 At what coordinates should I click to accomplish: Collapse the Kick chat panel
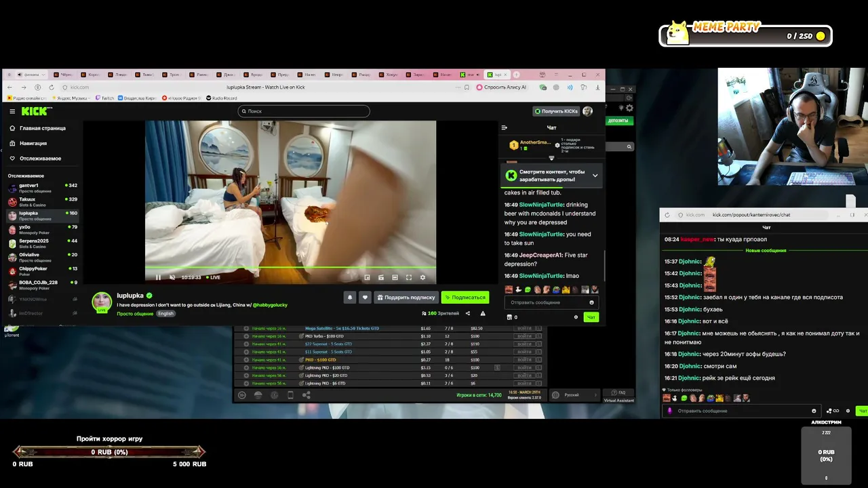(x=504, y=127)
